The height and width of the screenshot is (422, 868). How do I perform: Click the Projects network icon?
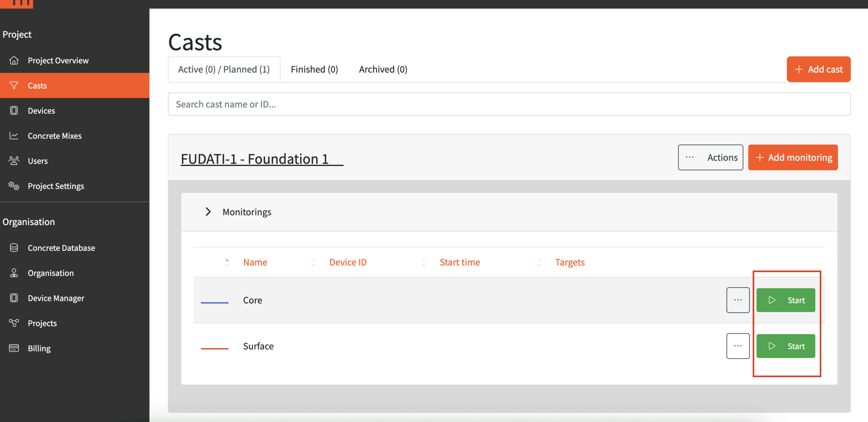point(14,323)
